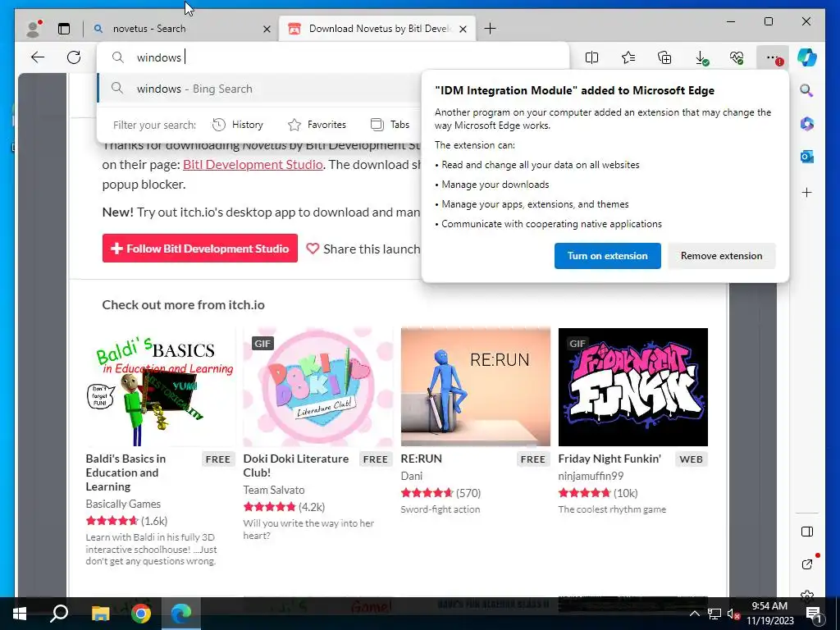Click the address bar containing windows

pyautogui.click(x=332, y=57)
